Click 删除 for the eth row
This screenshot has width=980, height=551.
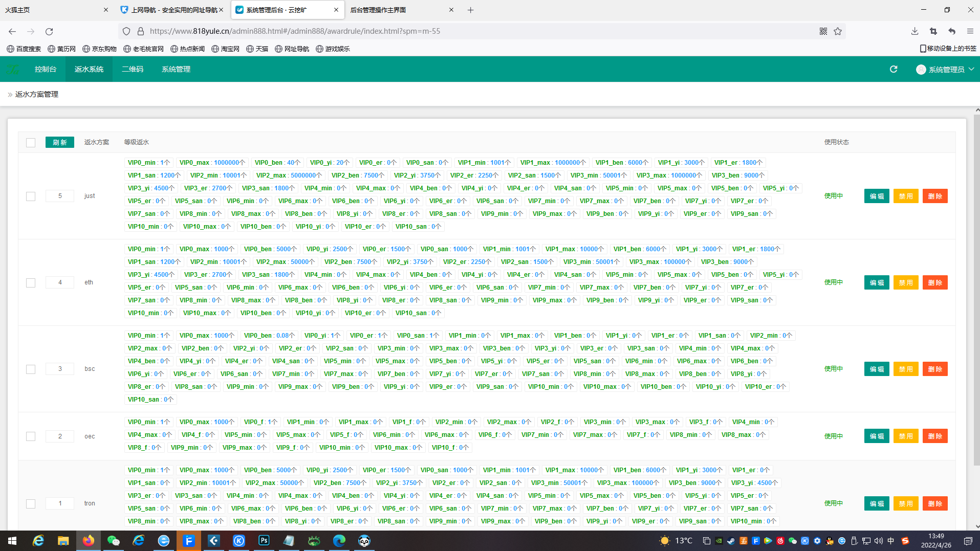coord(935,282)
